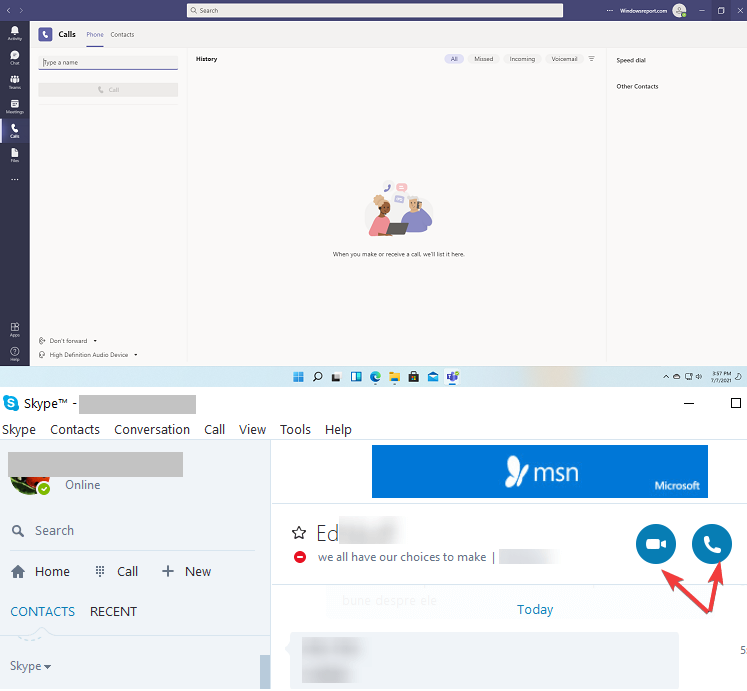
Task: Click the Other Contacts heading
Action: coord(637,86)
